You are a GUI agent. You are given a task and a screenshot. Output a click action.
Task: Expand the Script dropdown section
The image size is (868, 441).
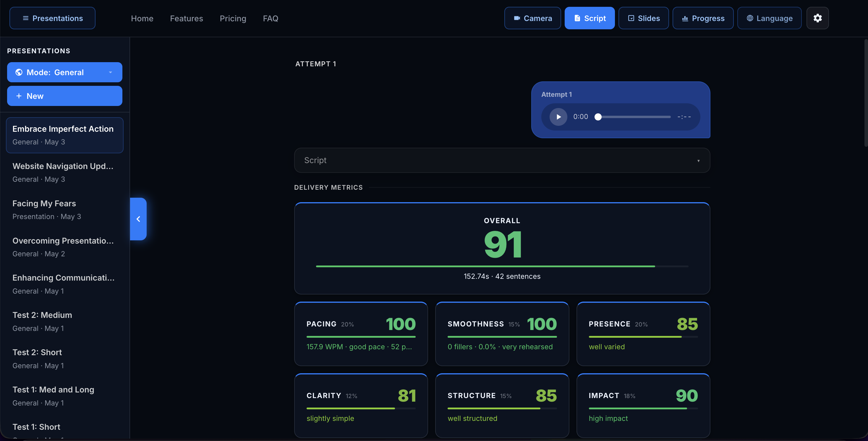click(x=502, y=160)
